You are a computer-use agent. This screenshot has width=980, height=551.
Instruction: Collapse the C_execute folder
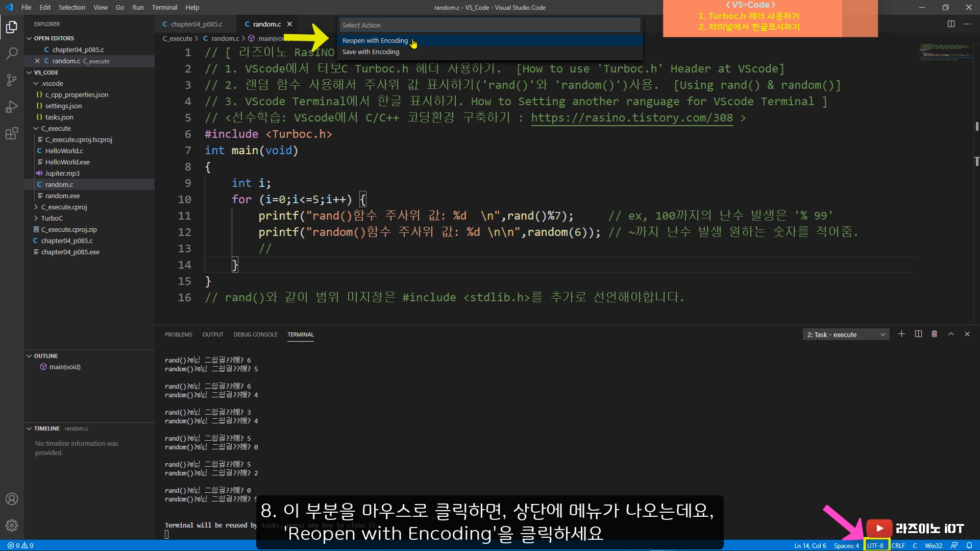[x=56, y=128]
